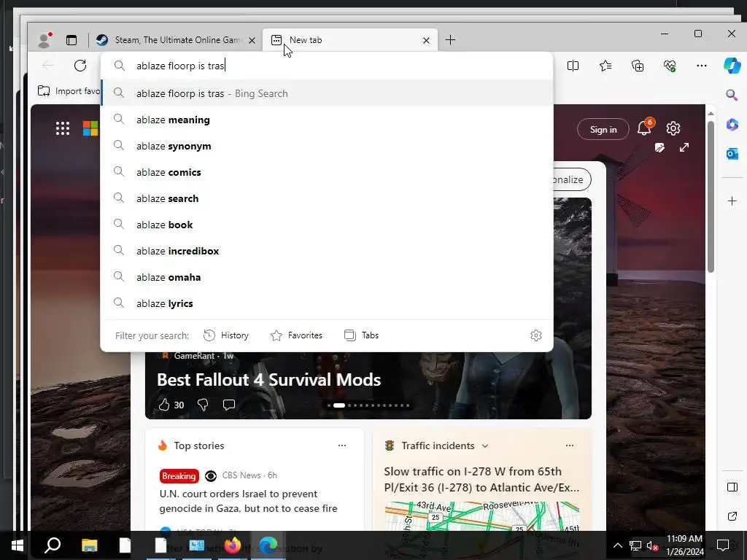This screenshot has height=560, width=747.
Task: Open search suggestion settings gear
Action: coord(536,335)
